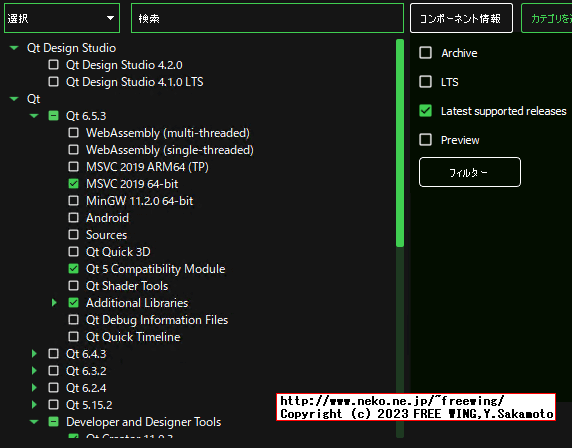Check the Qt Quick 3D component
Viewport: 572px width, 448px height.
tap(74, 252)
